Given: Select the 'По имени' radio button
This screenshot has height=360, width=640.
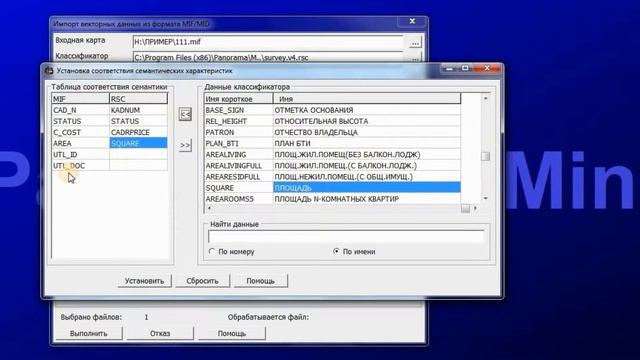Looking at the screenshot, I should click(x=336, y=251).
